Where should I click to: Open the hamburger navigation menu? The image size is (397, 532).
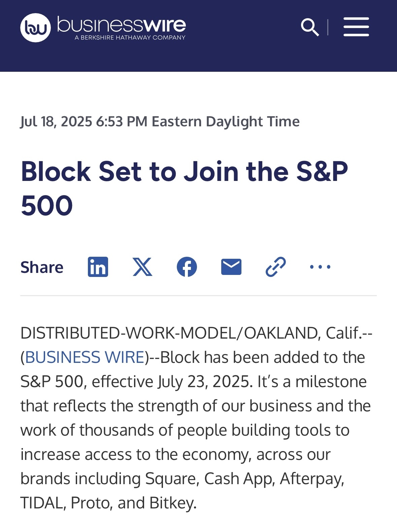(356, 27)
